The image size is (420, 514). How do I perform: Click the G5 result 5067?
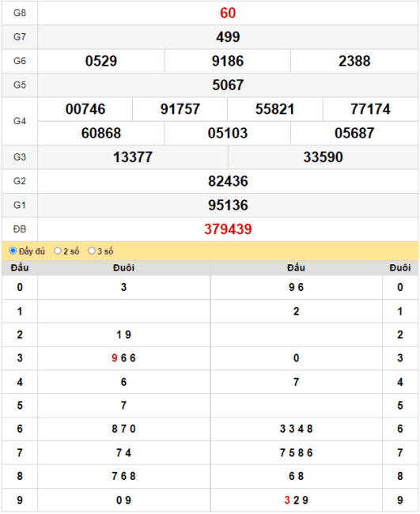228,85
